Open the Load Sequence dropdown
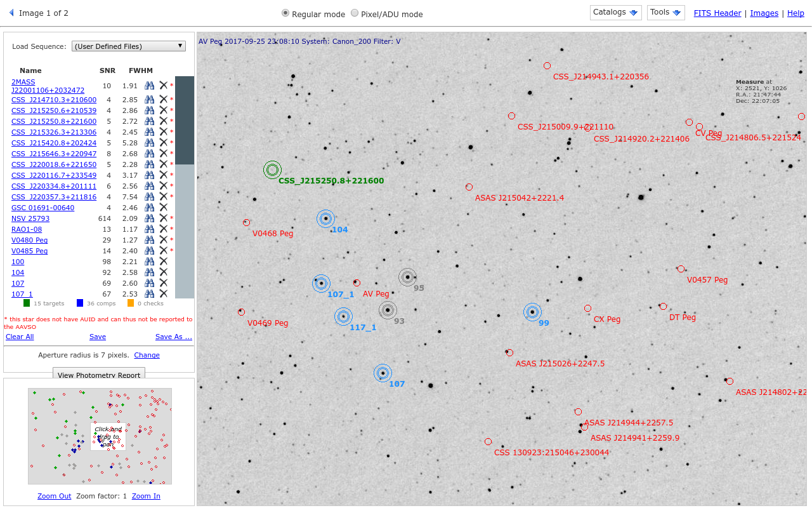 [x=129, y=46]
